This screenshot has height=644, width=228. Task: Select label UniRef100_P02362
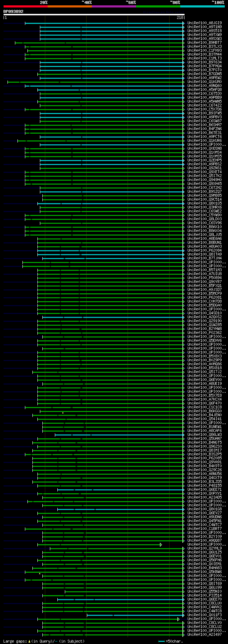click(x=204, y=333)
